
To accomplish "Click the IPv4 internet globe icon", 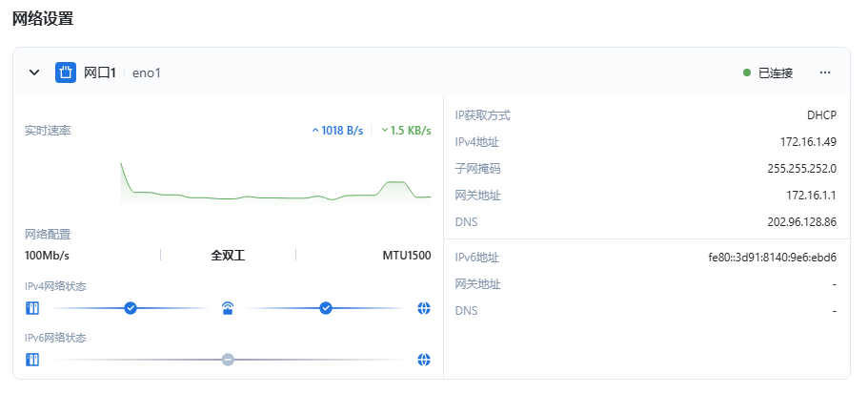I will (424, 308).
